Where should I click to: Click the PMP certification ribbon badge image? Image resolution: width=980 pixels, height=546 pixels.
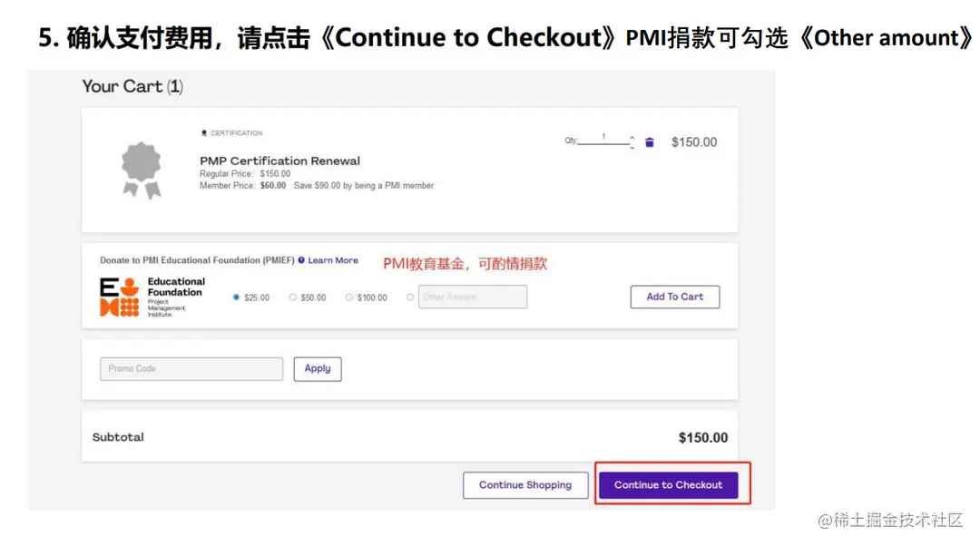point(142,170)
